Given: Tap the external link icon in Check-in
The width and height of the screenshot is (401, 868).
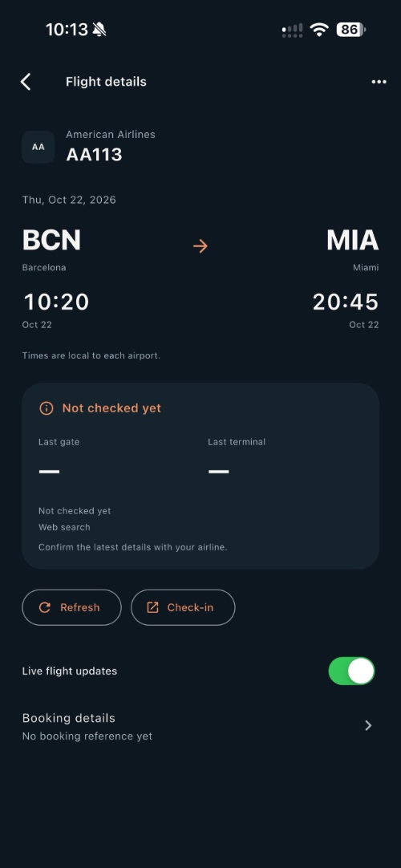Looking at the screenshot, I should (152, 608).
